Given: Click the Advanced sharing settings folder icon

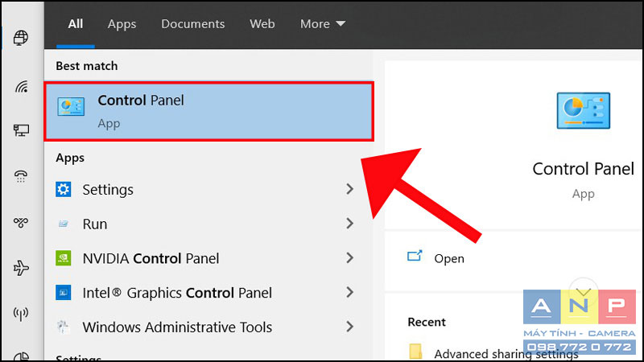Looking at the screenshot, I should click(x=415, y=352).
